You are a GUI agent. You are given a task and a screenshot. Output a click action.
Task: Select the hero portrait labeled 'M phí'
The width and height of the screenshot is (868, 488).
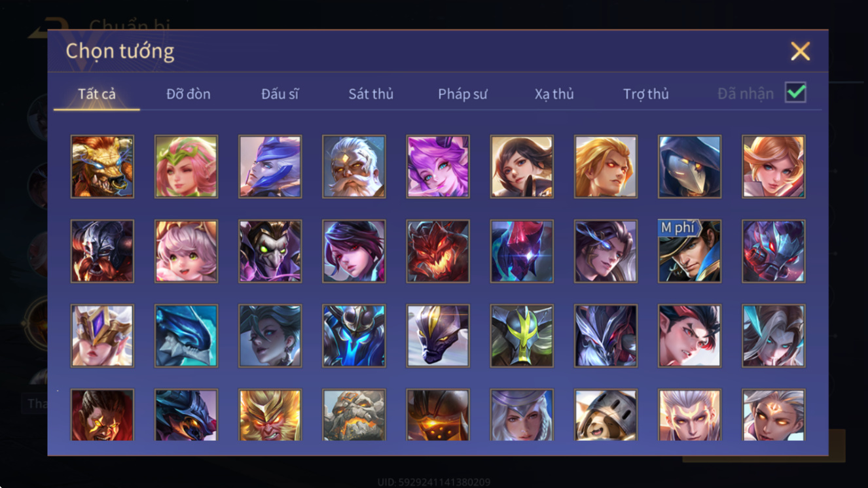coord(690,251)
